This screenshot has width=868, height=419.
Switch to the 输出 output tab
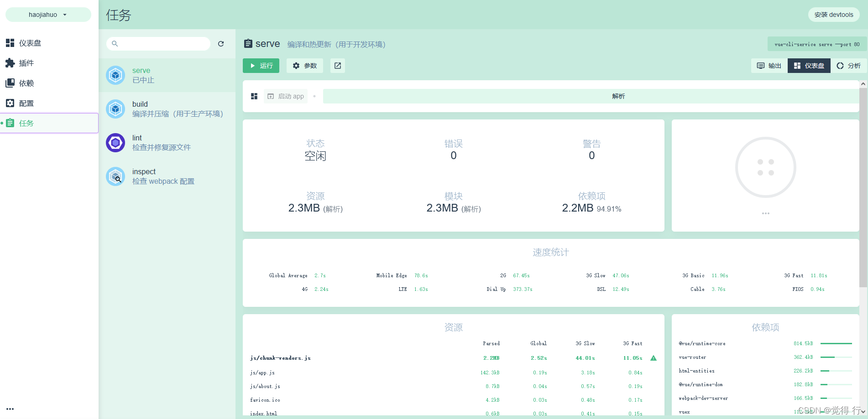tap(769, 66)
